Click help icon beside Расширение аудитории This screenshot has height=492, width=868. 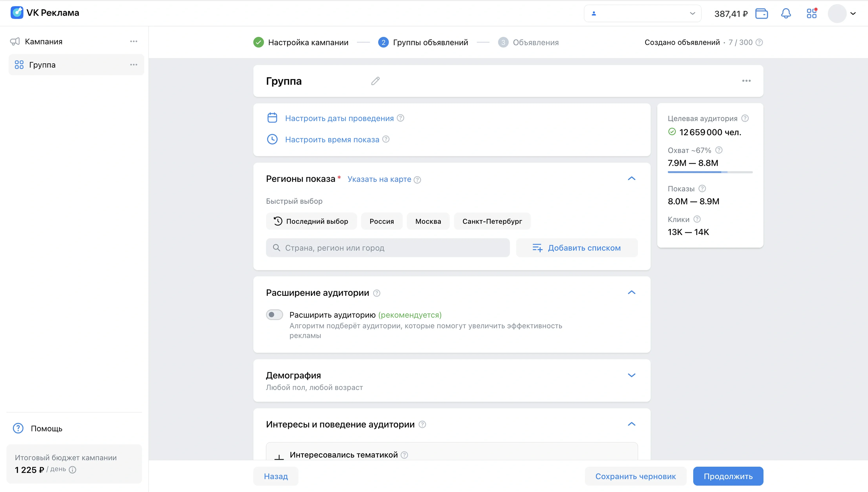pos(377,293)
